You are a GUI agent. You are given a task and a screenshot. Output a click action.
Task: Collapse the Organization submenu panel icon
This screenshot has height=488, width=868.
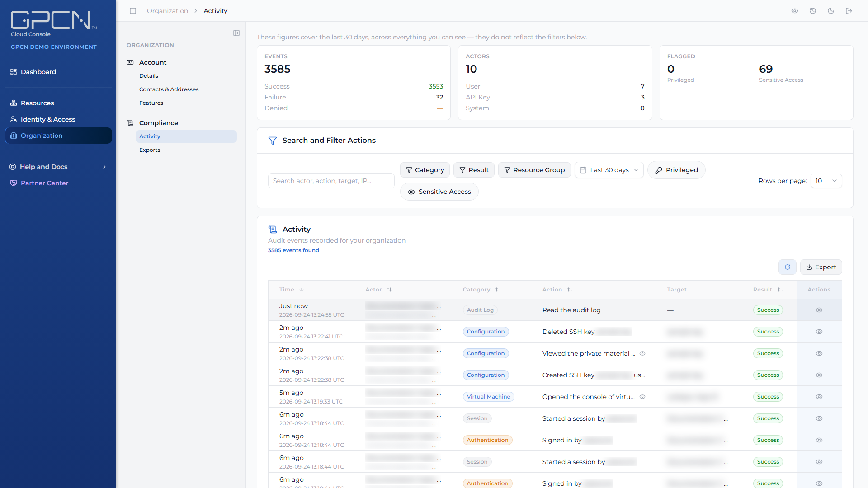click(x=236, y=33)
